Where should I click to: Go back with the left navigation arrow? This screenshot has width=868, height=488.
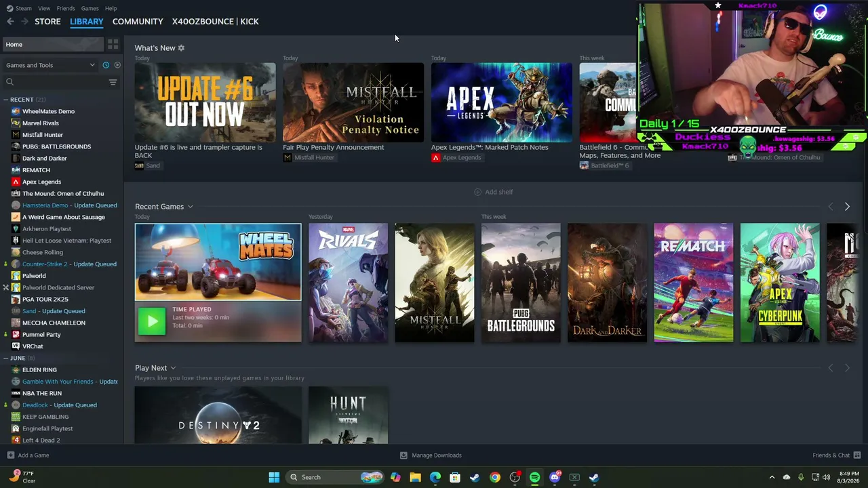(10, 22)
